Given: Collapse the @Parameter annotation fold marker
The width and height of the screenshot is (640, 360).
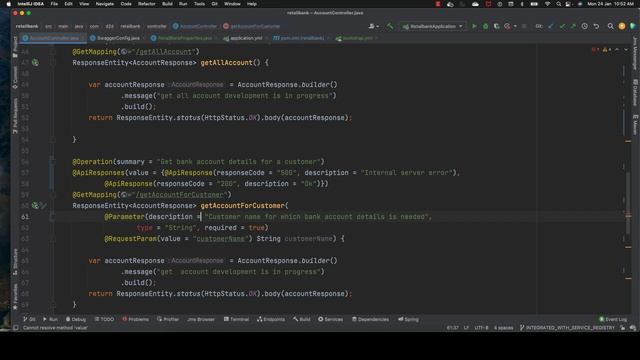Looking at the screenshot, I should click(53, 217).
